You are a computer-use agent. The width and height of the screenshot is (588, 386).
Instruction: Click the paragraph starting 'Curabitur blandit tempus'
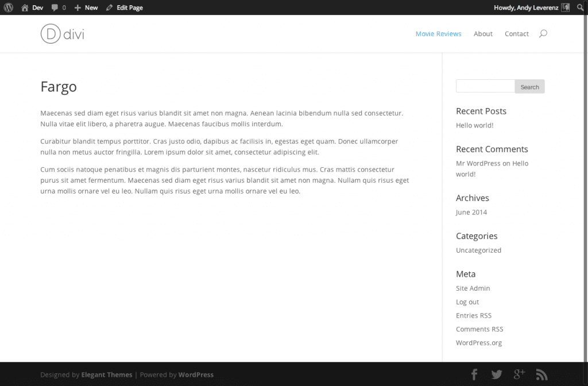(x=219, y=146)
